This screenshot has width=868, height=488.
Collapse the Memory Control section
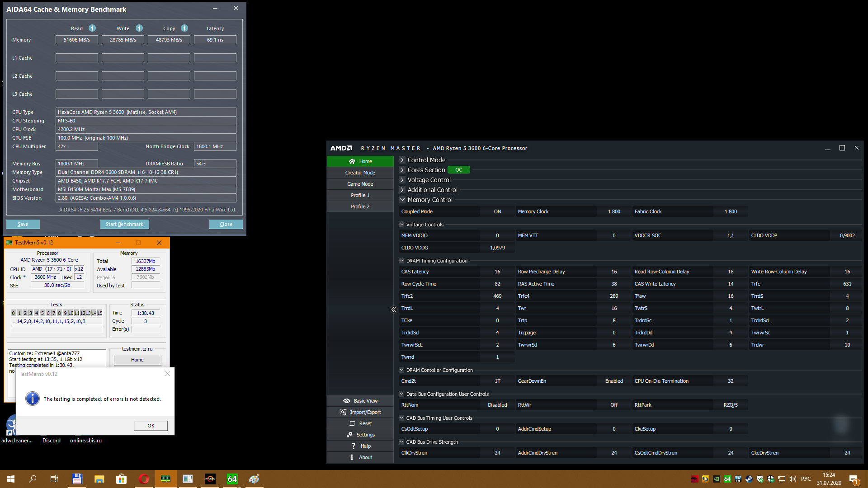click(402, 200)
